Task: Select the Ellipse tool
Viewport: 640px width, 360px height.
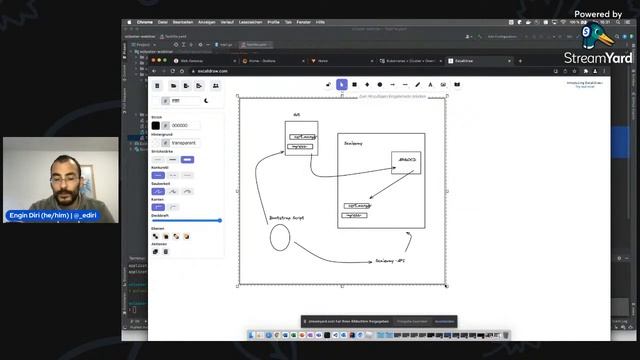Action: coord(380,84)
